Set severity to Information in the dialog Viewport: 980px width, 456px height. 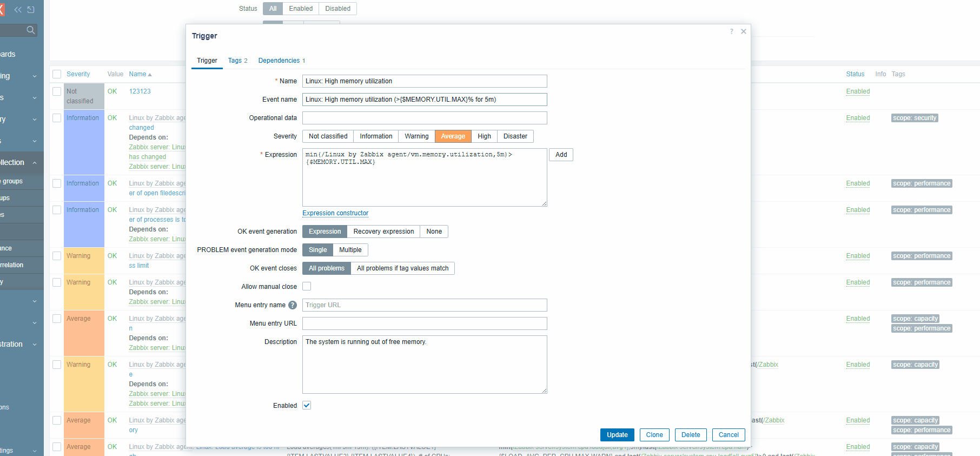point(376,136)
